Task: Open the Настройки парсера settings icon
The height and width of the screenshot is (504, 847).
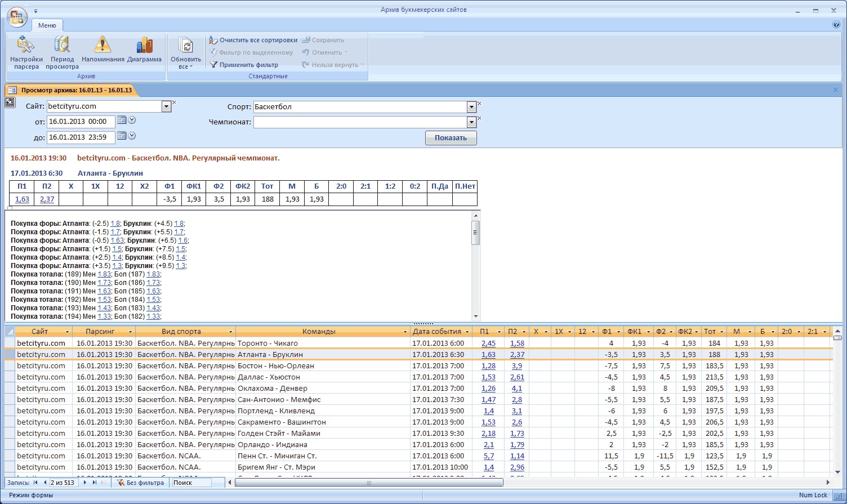Action: click(x=26, y=46)
